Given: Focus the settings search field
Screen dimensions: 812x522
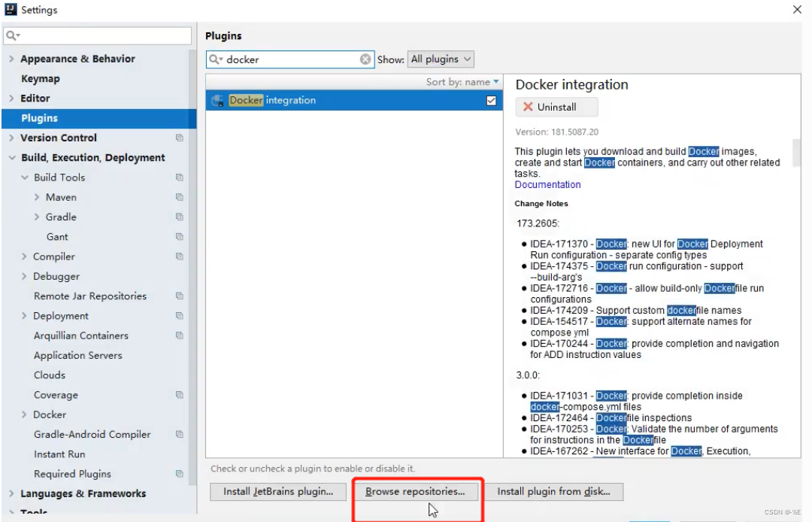Looking at the screenshot, I should coord(97,36).
